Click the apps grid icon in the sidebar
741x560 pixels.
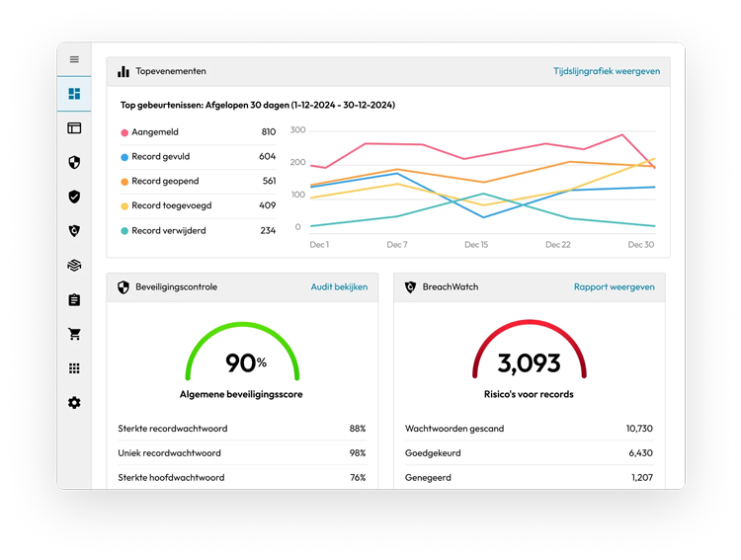[74, 368]
